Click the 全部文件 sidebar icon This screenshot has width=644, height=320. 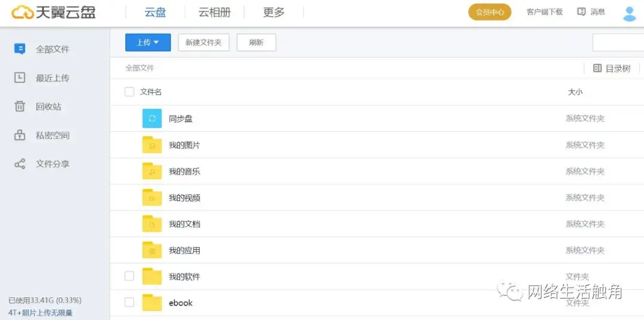pos(20,49)
